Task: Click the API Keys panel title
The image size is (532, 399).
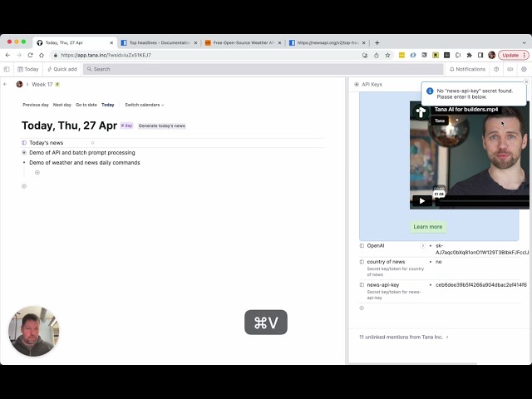Action: click(x=372, y=85)
